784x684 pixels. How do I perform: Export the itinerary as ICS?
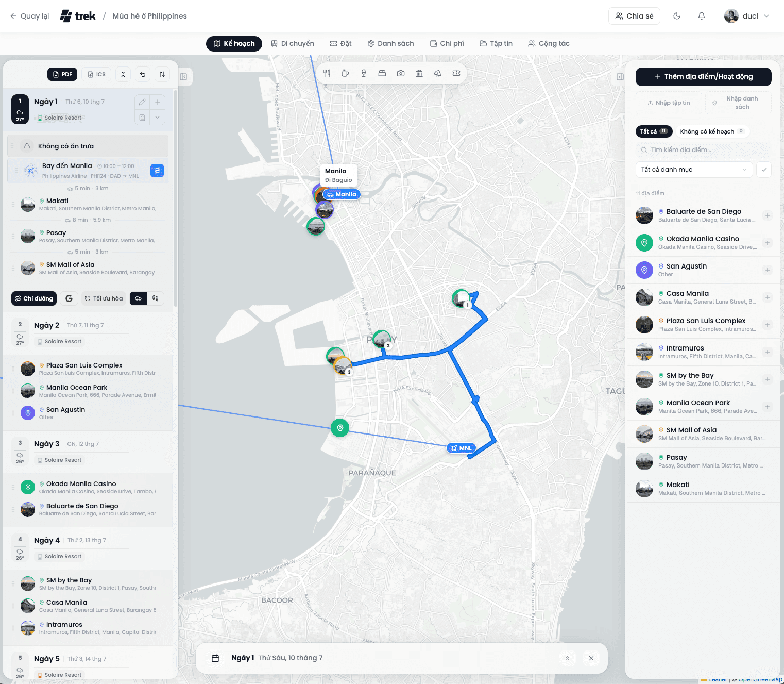click(96, 74)
